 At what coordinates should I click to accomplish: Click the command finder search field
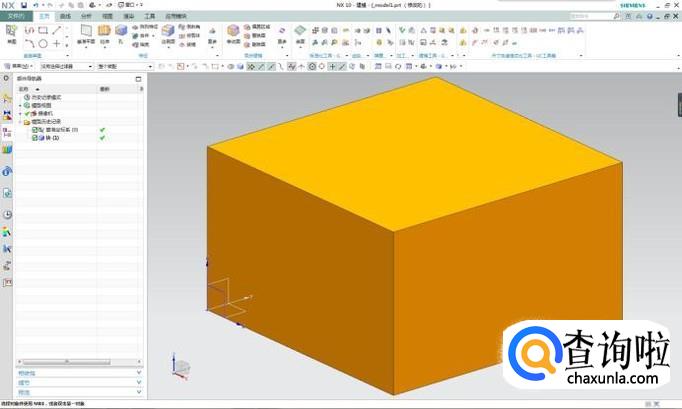pos(600,17)
